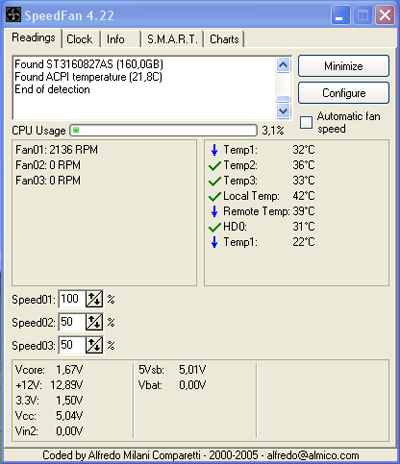Click the green checkmark beside HD0

click(215, 227)
